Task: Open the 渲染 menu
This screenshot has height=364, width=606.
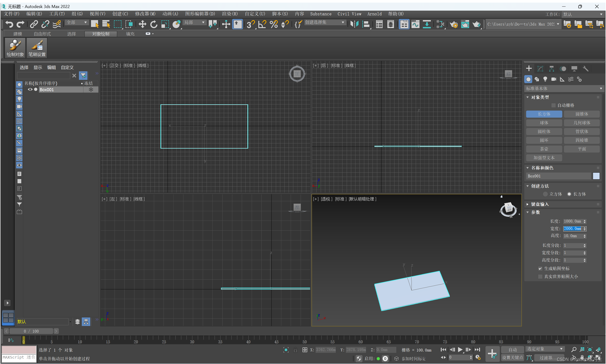Action: coord(229,14)
